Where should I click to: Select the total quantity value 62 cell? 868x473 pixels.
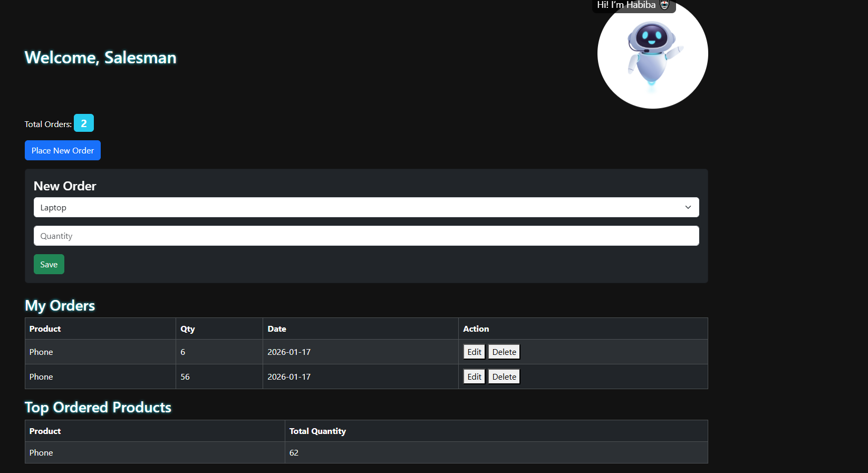(x=294, y=452)
